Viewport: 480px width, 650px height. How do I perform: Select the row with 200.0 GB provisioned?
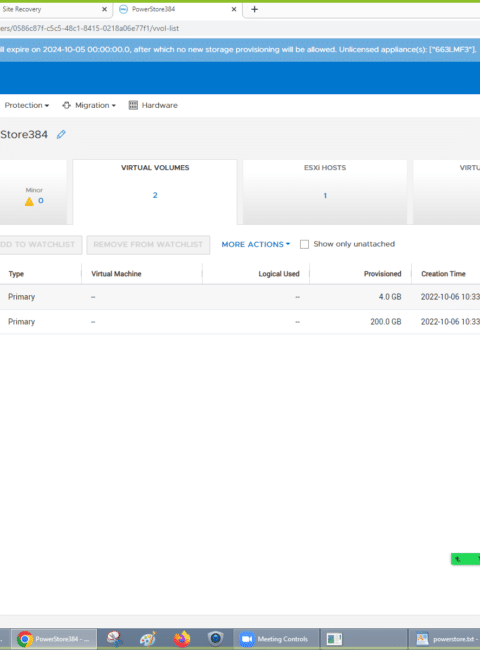(x=240, y=322)
